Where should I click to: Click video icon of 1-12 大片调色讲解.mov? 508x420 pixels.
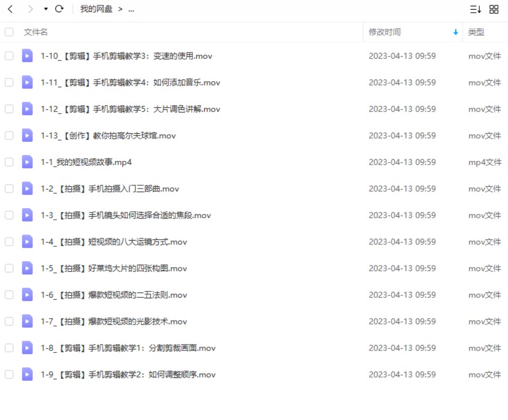(x=27, y=109)
